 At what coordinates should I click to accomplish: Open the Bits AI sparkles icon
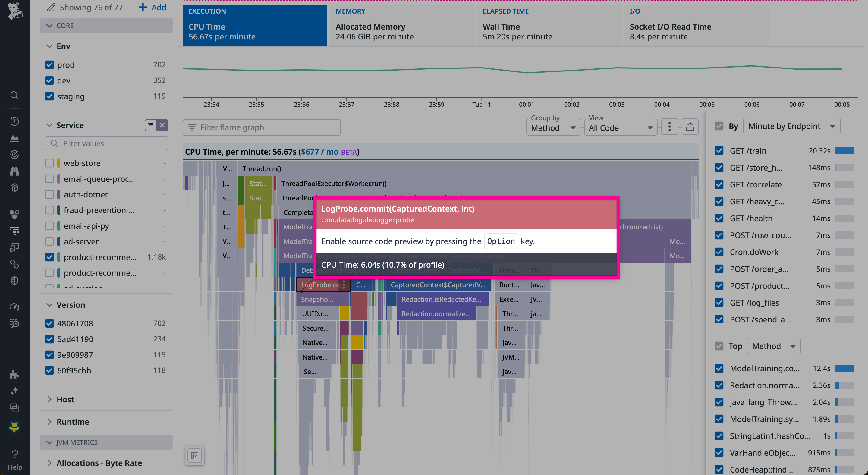14,391
